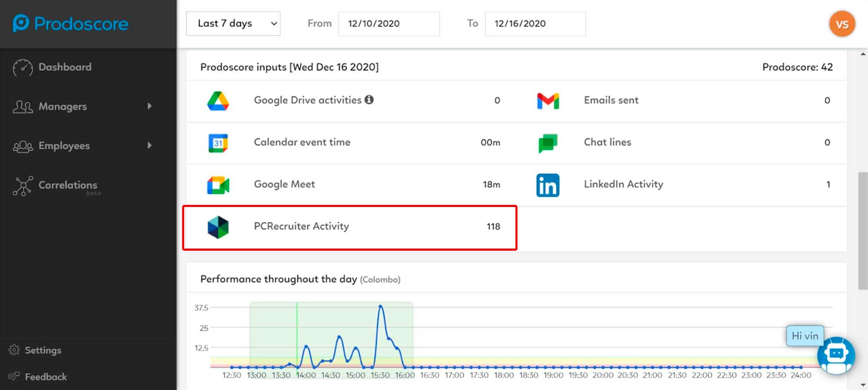Open the VS user avatar menu
Screen dimensions: 868x390
point(842,24)
